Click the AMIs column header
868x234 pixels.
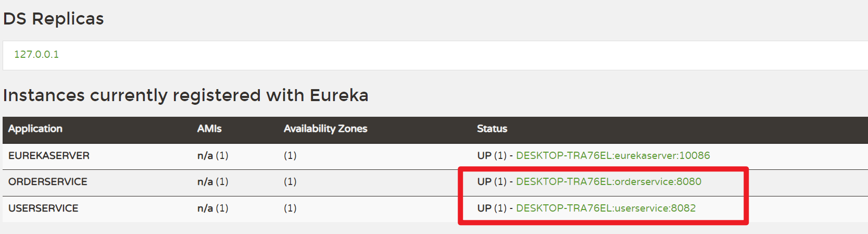click(209, 129)
